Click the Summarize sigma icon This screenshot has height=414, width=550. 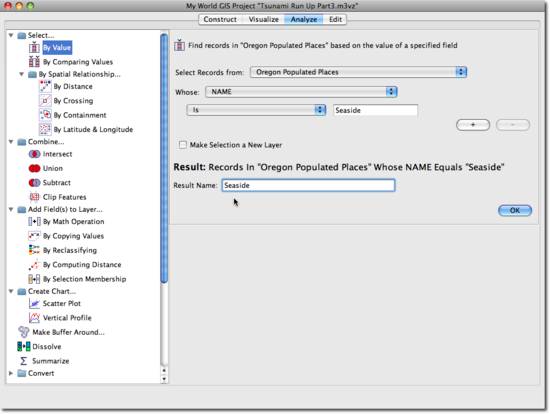click(24, 361)
